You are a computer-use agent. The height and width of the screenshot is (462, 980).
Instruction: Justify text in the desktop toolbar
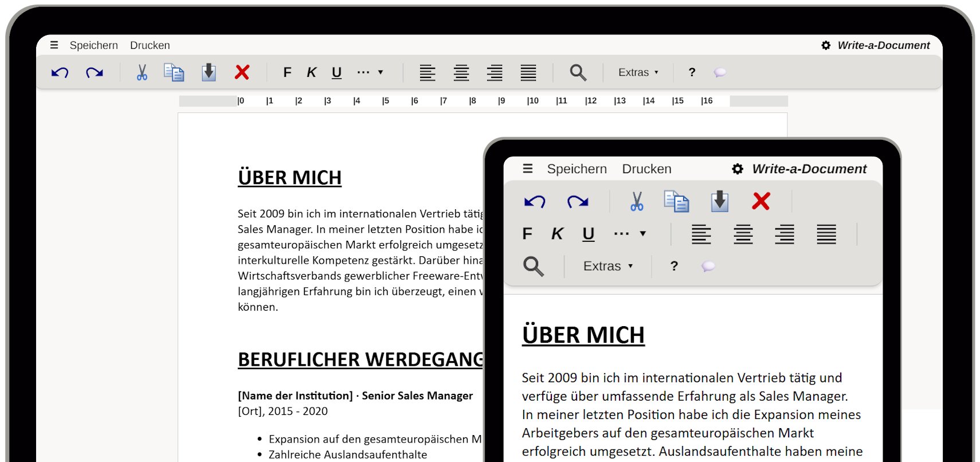528,73
